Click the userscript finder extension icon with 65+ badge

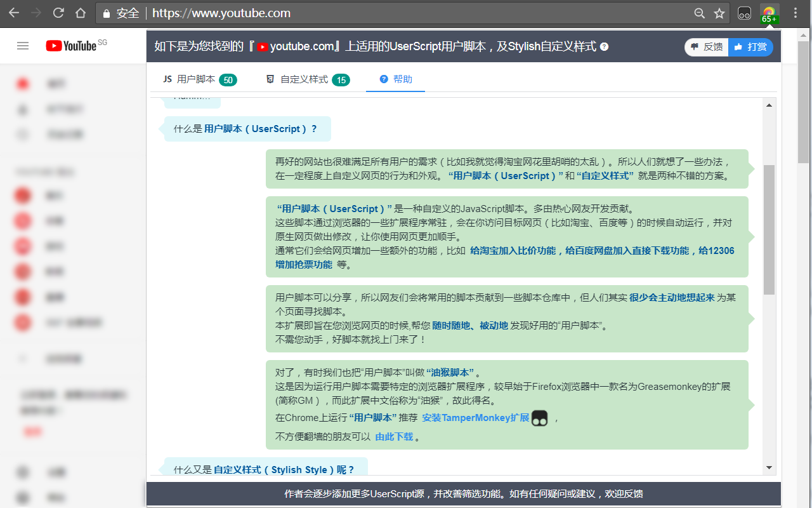pos(769,13)
